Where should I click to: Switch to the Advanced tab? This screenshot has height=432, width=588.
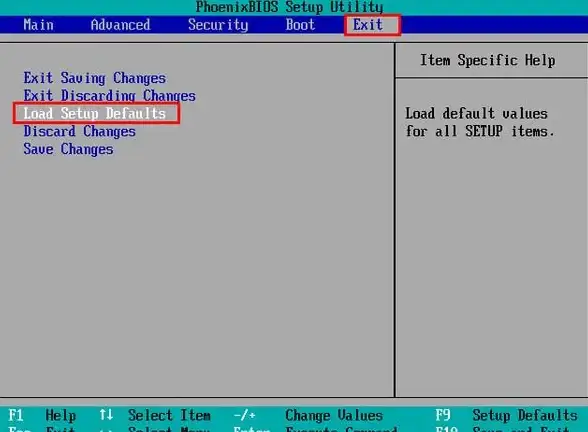click(120, 25)
